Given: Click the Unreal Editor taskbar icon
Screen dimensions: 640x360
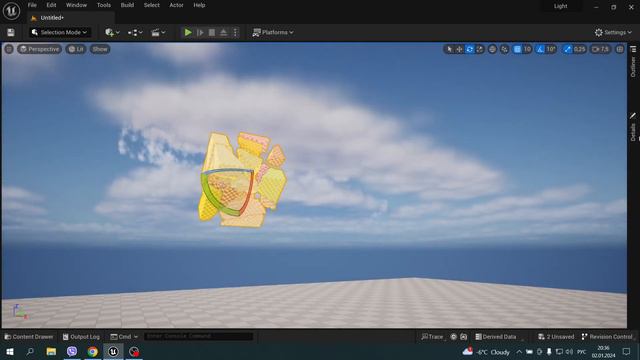Looking at the screenshot, I should 113,351.
